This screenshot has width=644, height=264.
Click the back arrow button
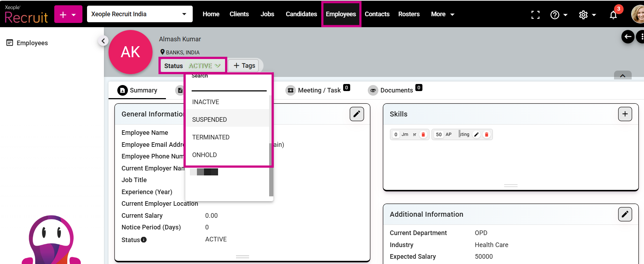627,37
